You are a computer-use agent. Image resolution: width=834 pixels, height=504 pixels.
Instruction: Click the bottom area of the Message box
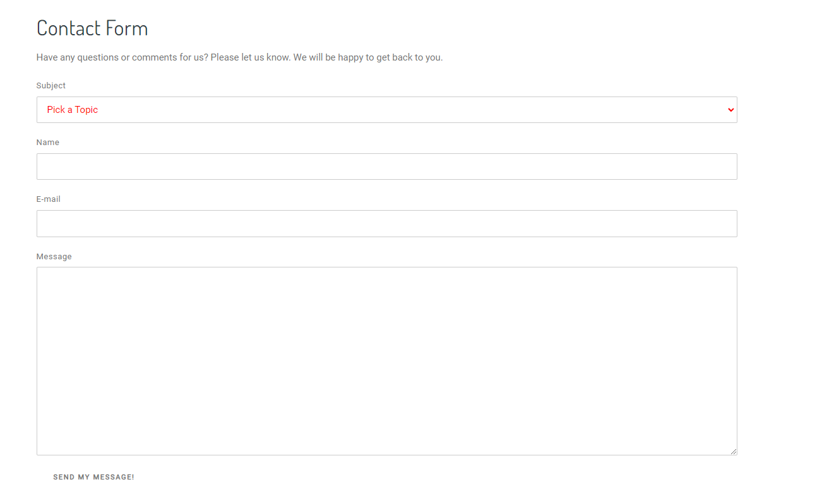coord(386,438)
